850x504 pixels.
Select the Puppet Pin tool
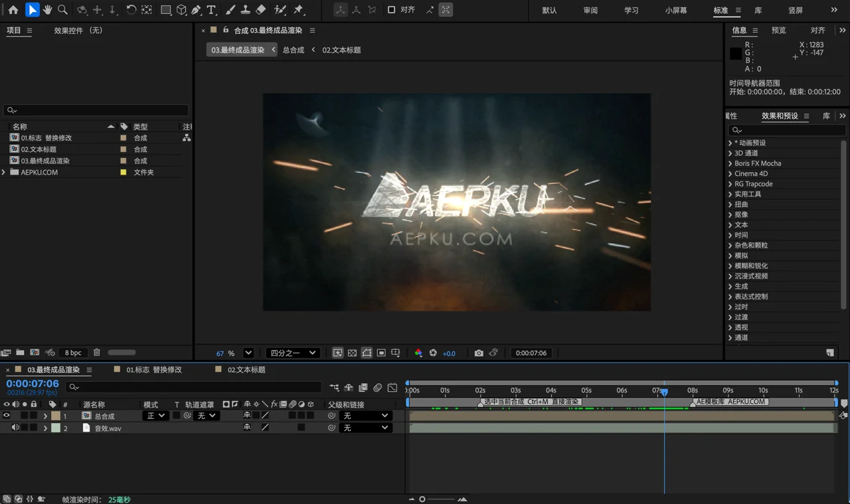coord(299,10)
